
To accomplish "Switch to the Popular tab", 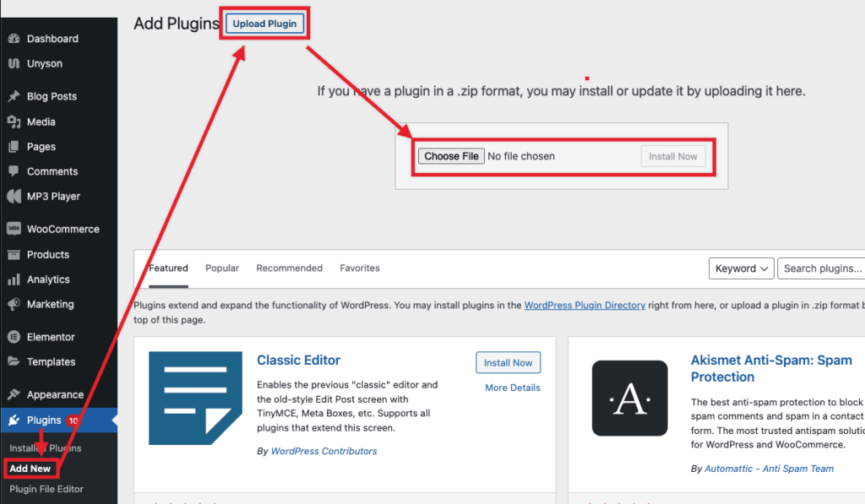I will pyautogui.click(x=222, y=268).
